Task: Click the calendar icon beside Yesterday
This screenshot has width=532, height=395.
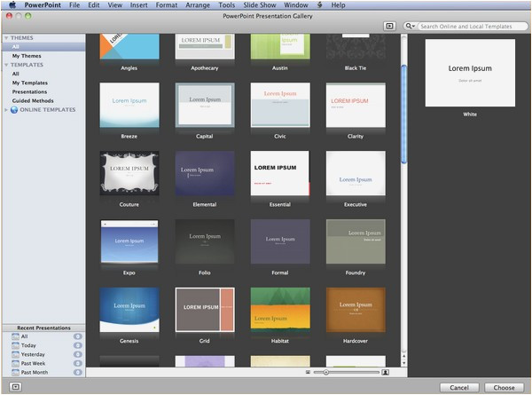Action: 15,354
